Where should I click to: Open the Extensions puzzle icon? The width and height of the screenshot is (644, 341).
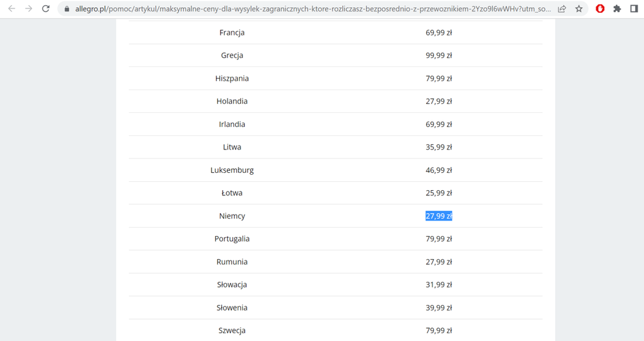(x=617, y=9)
